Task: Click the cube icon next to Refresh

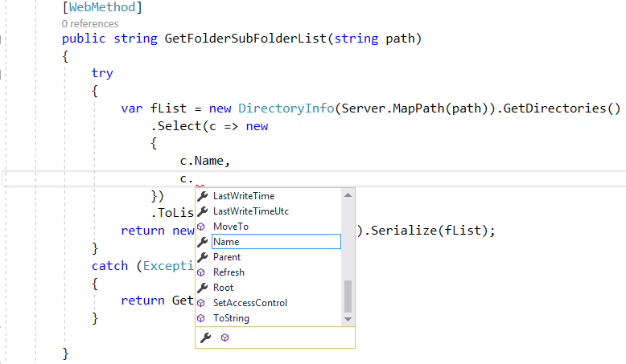Action: point(203,272)
